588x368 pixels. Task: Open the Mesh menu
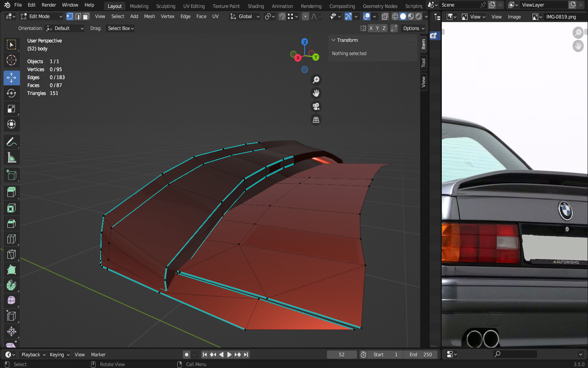(x=149, y=16)
